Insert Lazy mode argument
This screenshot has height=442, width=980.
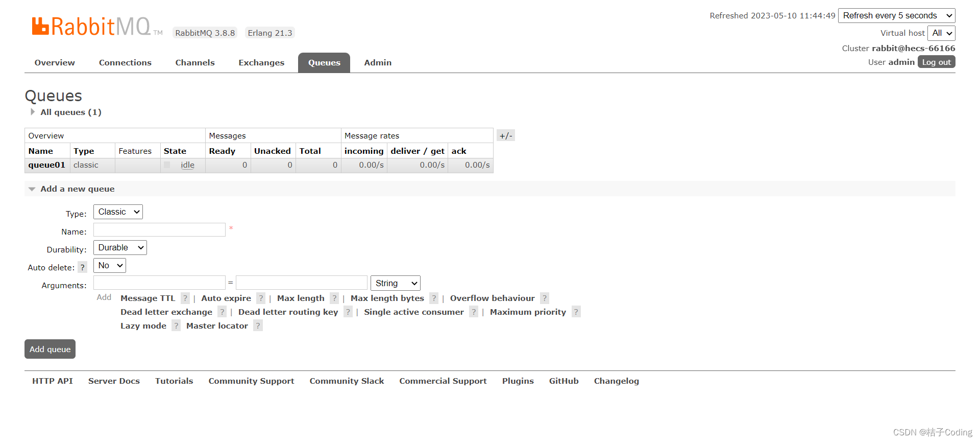[x=143, y=326]
